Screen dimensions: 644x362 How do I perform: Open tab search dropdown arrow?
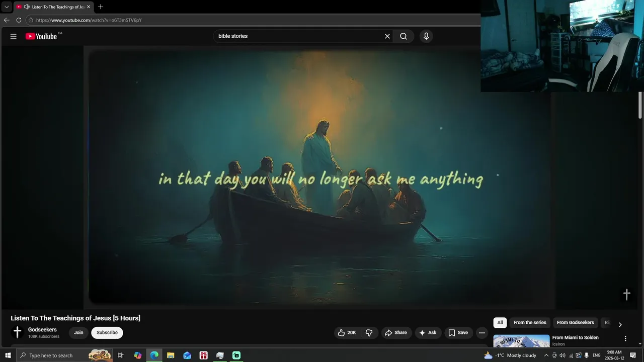[x=7, y=7]
